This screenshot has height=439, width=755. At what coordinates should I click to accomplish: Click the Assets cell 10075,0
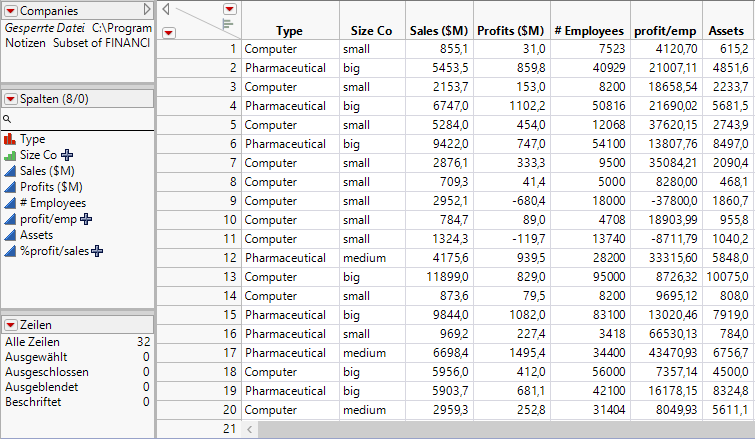(x=727, y=277)
